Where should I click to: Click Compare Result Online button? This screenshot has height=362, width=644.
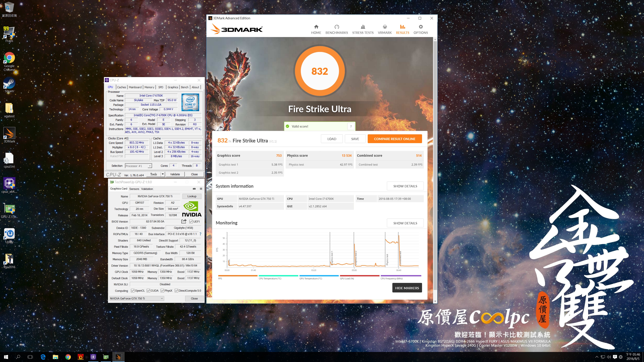[394, 139]
